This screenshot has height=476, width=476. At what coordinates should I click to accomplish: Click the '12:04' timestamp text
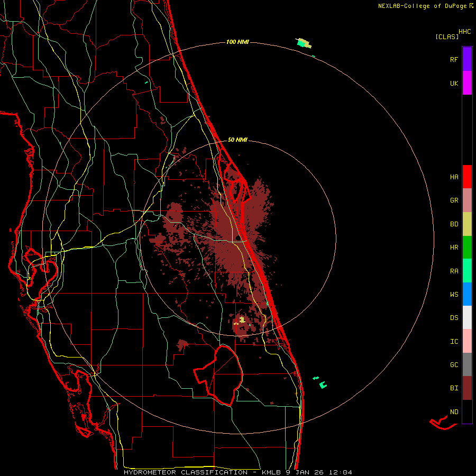[x=342, y=472]
